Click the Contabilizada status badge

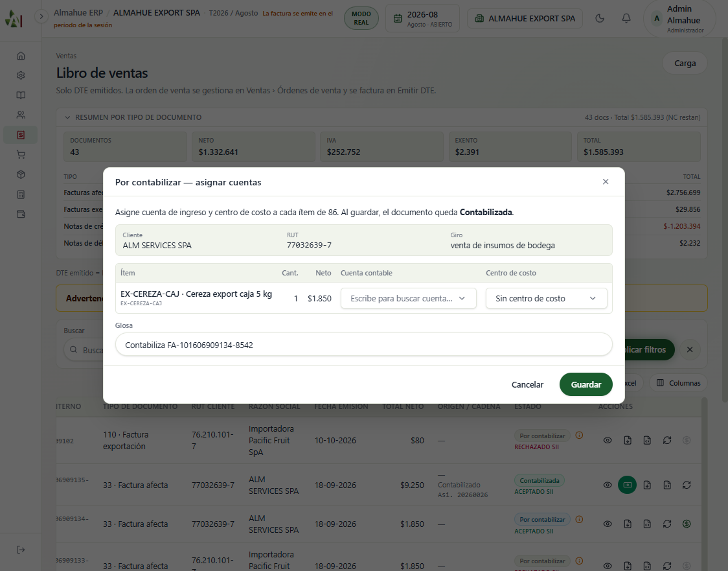(x=540, y=480)
